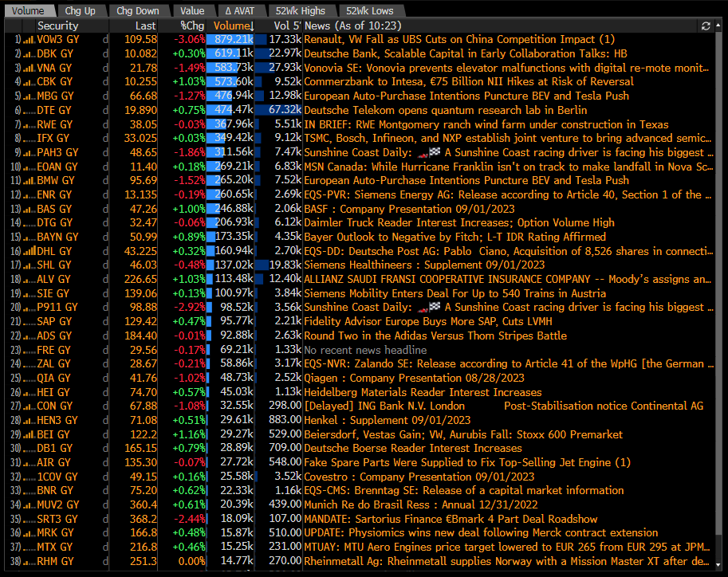Open the signal bars icon next to ALV GY
The image size is (728, 577).
[29, 280]
